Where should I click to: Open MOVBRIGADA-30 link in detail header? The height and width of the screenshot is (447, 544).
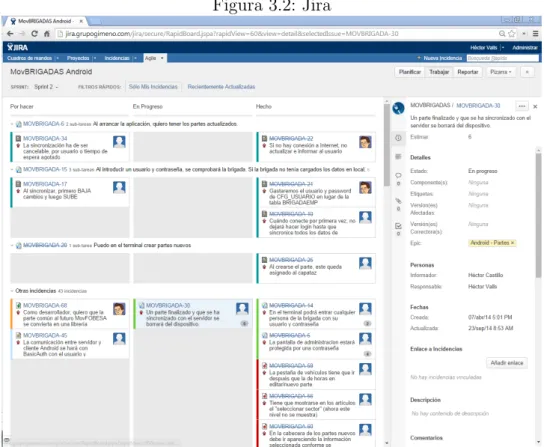(478, 106)
